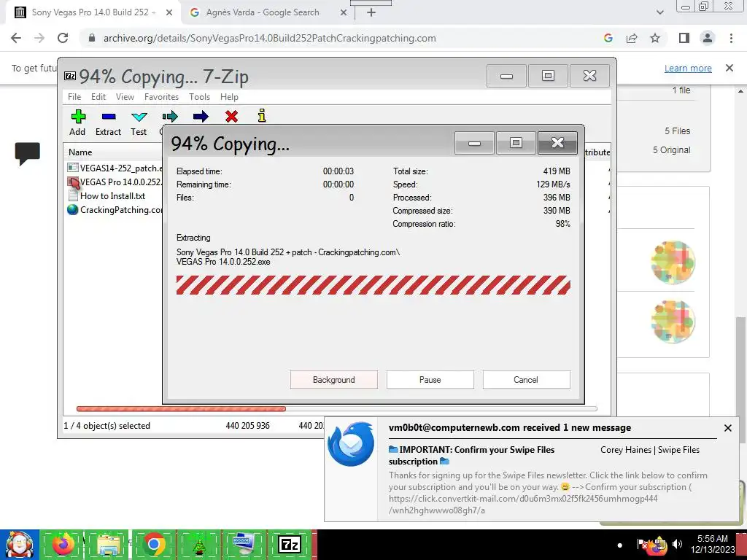The image size is (747, 560).
Task: Click the Google icon in address bar
Action: [608, 38]
